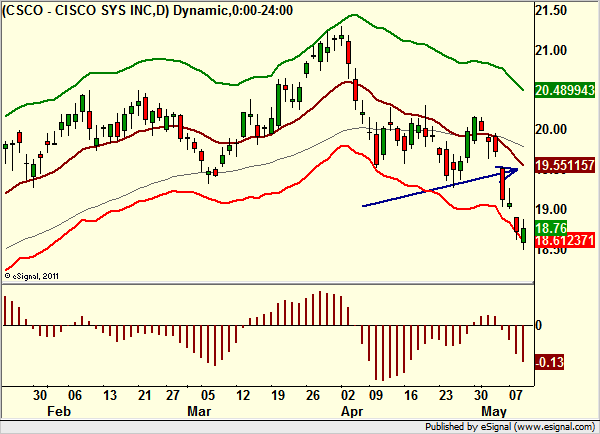Viewport: 600px width, 434px height.
Task: Click the 23 date axis label
Action: point(446,395)
